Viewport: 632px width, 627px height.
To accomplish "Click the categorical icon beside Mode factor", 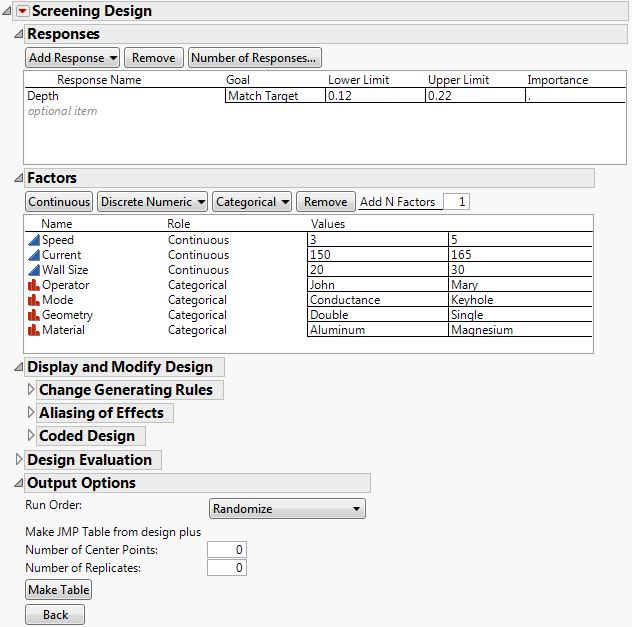I will tap(33, 300).
